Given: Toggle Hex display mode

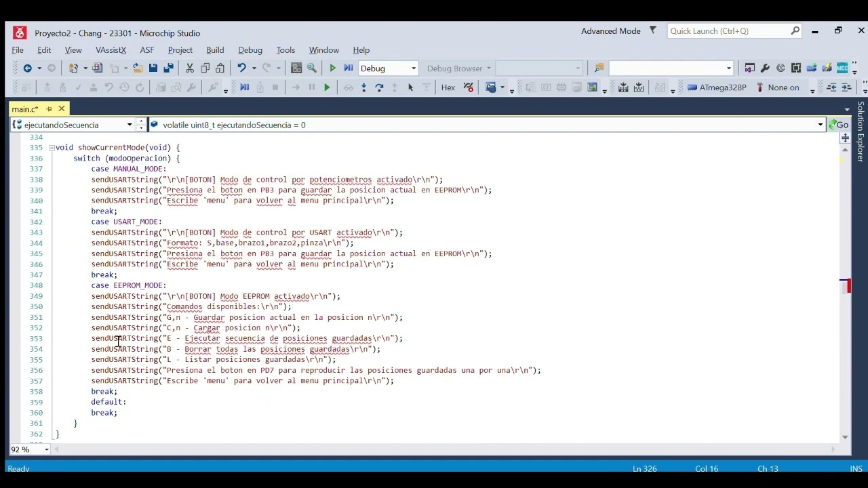Looking at the screenshot, I should [x=448, y=87].
